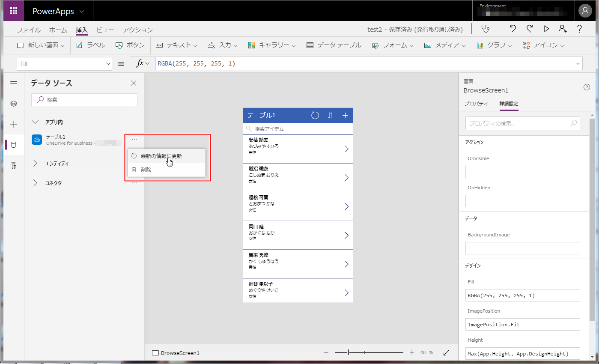599x364 pixels.
Task: Open the グラフ dropdown
Action: tap(495, 45)
